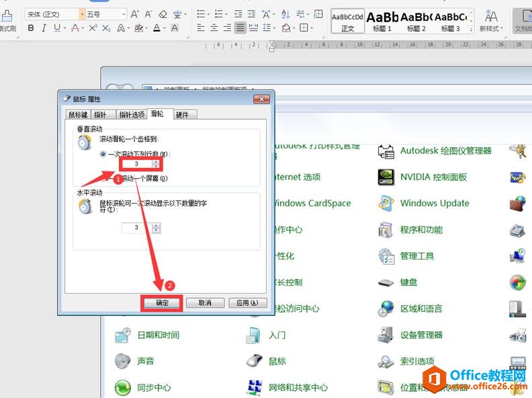
Task: Open 日期和时间 in the Control Panel
Action: pos(147,335)
